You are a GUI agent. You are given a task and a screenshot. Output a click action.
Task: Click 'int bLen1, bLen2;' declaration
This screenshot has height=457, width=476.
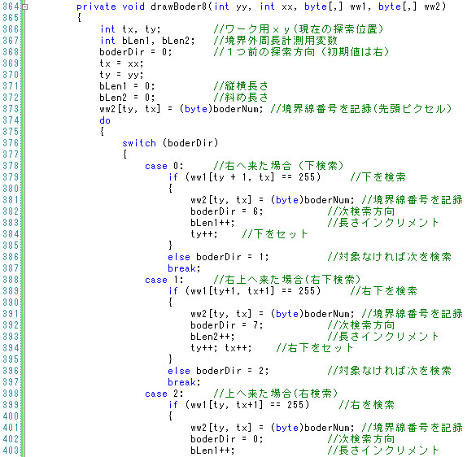click(147, 41)
